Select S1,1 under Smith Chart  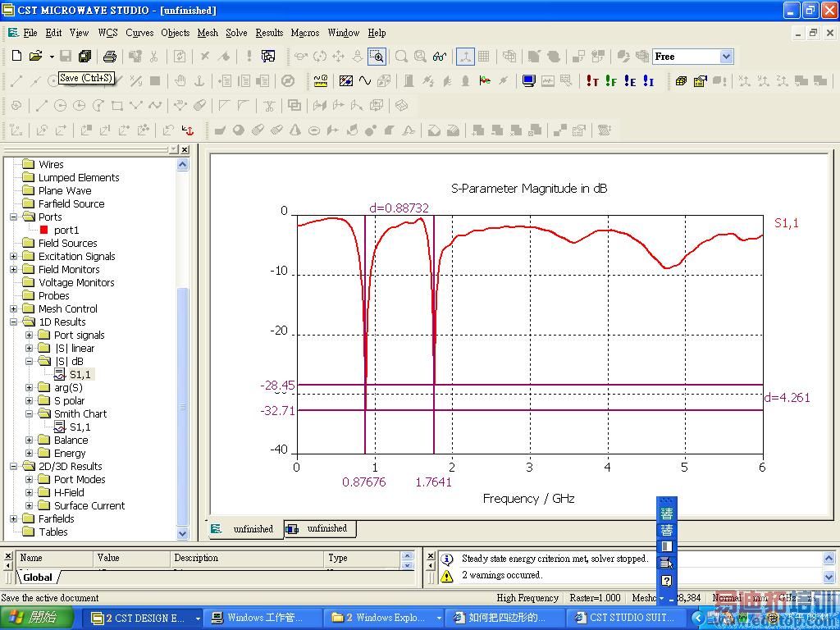(x=80, y=427)
